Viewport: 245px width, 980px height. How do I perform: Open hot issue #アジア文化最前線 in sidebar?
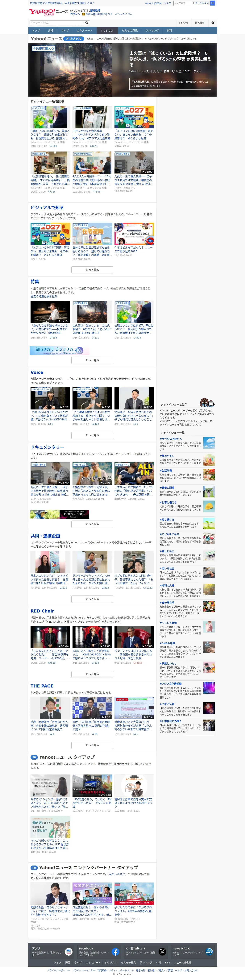pos(170,684)
